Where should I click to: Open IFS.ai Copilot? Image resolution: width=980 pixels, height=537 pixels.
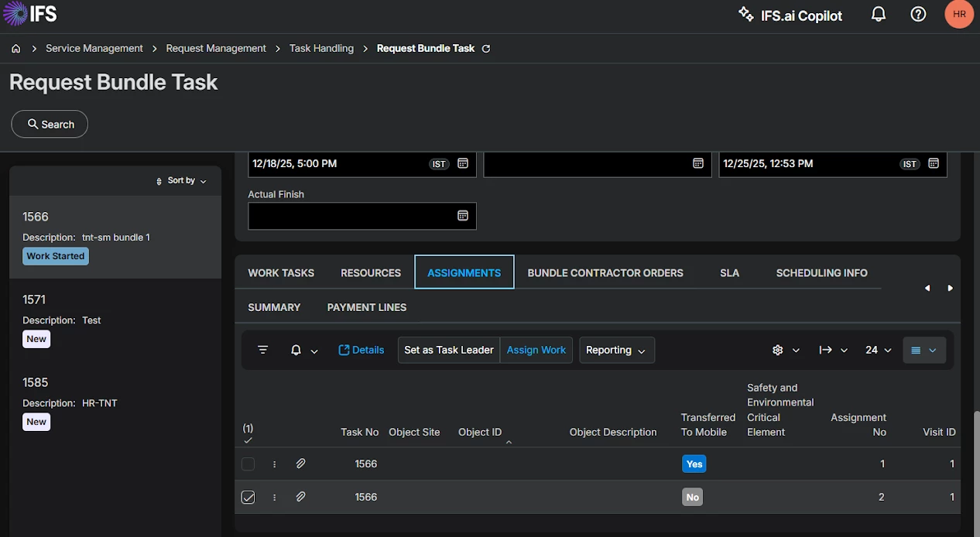pos(790,15)
